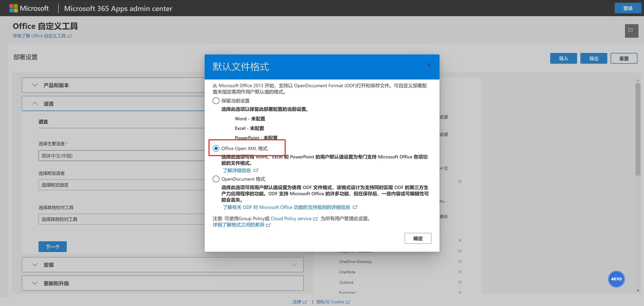The image size is (644, 306).
Task: Remove OneDrive Desktop with its X icon
Action: (x=459, y=261)
